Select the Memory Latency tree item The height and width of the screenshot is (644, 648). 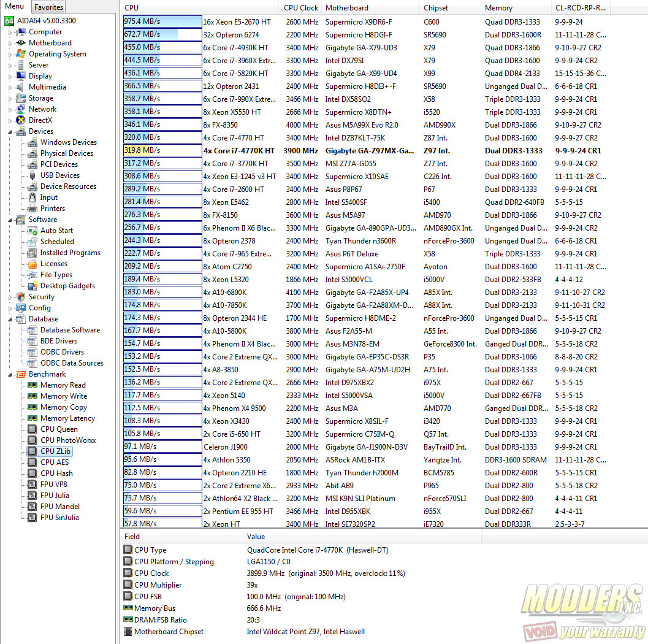(x=68, y=418)
